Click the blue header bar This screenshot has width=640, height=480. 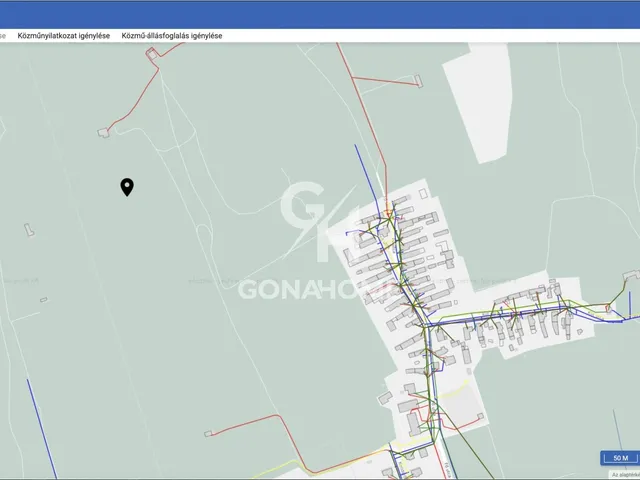pos(320,15)
